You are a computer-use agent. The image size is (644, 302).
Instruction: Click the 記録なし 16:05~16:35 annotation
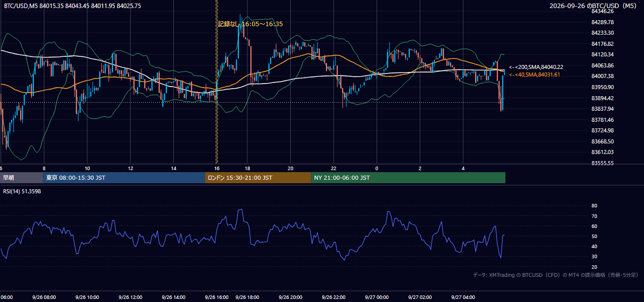pyautogui.click(x=250, y=24)
